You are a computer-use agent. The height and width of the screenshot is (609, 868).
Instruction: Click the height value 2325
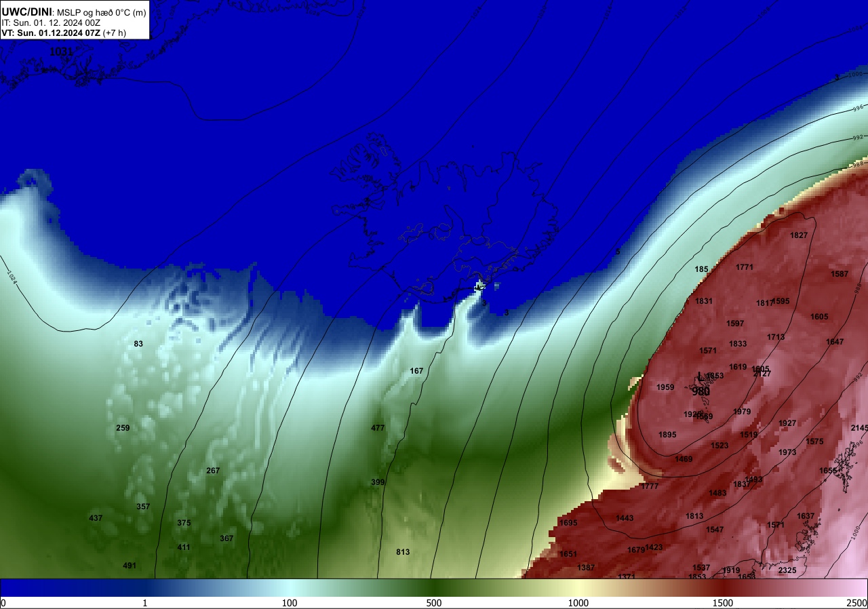[787, 570]
